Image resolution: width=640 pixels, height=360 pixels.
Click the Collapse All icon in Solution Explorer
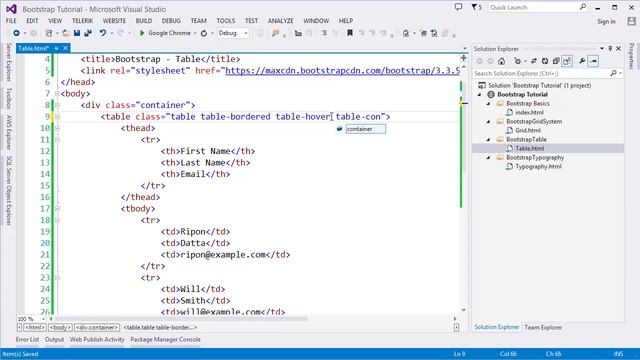coord(556,61)
